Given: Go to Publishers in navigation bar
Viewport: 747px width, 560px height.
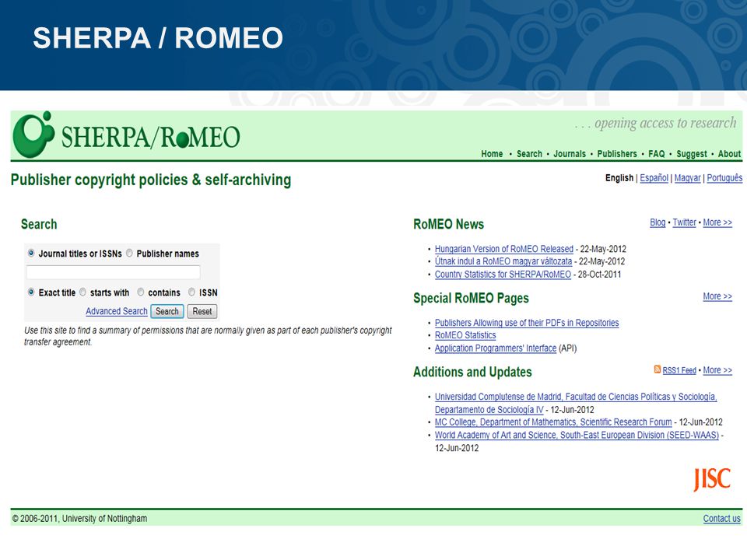Looking at the screenshot, I should pos(617,154).
